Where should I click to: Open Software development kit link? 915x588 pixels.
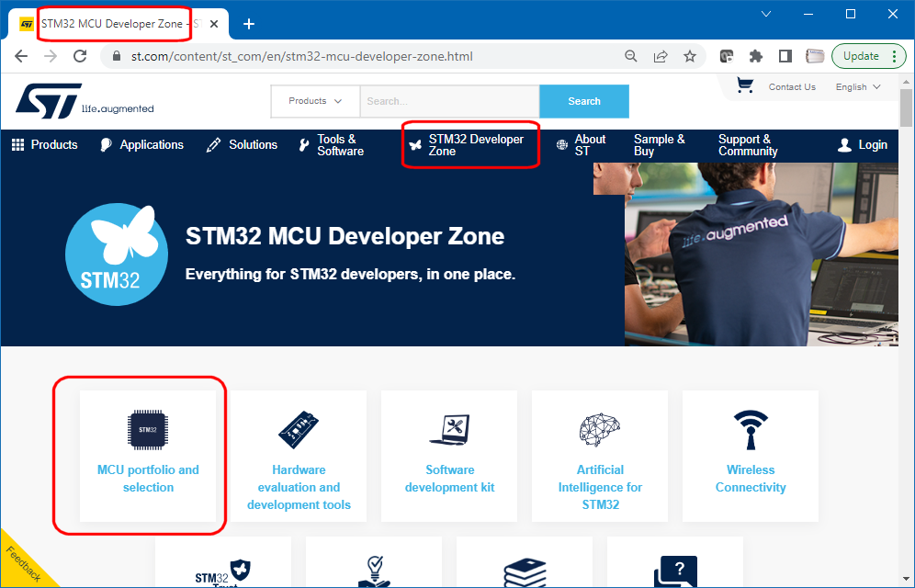449,479
